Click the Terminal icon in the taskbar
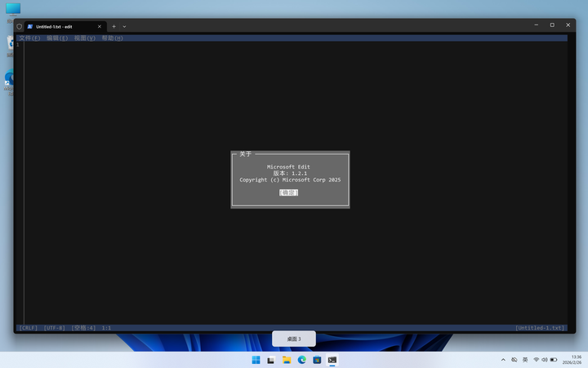Viewport: 588px width, 368px height. point(332,360)
